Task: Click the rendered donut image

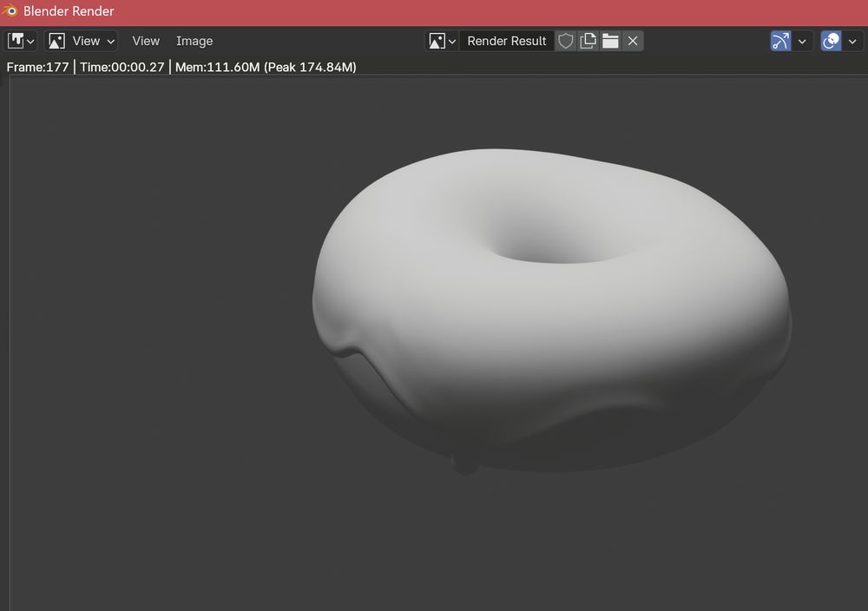Action: (x=552, y=310)
